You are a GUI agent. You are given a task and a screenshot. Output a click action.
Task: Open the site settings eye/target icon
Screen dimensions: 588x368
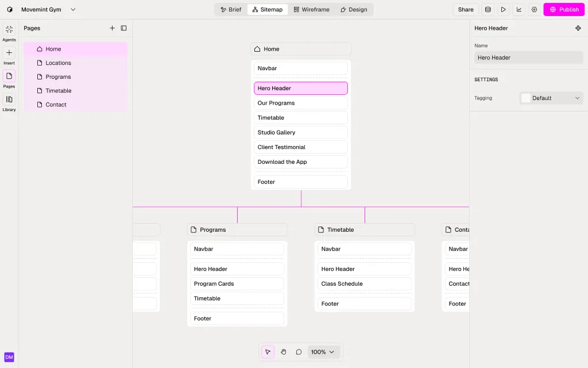tap(535, 9)
